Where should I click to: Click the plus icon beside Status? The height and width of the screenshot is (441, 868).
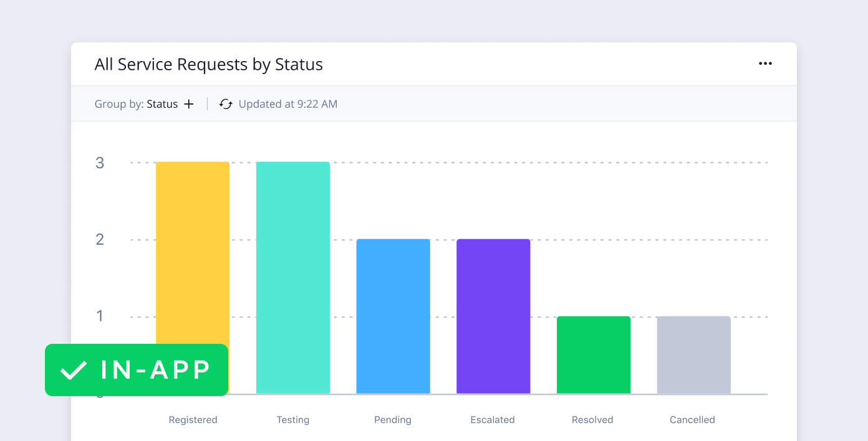click(189, 104)
